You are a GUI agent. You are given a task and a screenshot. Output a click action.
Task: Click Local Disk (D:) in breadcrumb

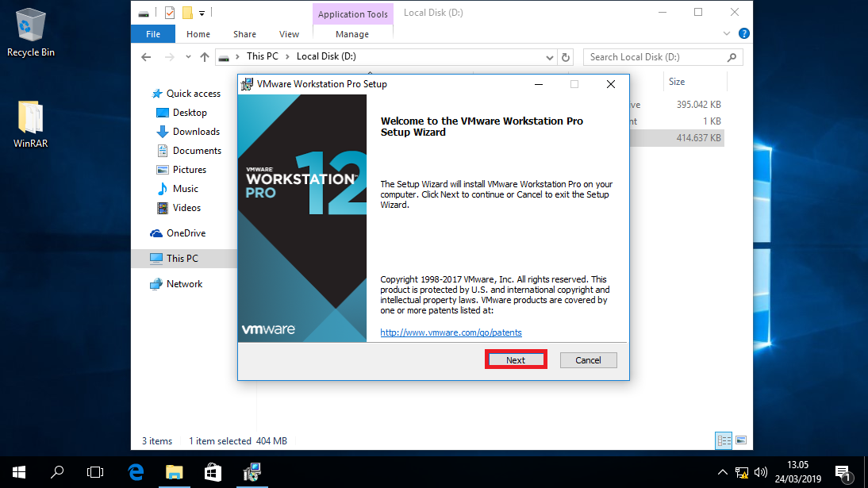click(x=326, y=56)
